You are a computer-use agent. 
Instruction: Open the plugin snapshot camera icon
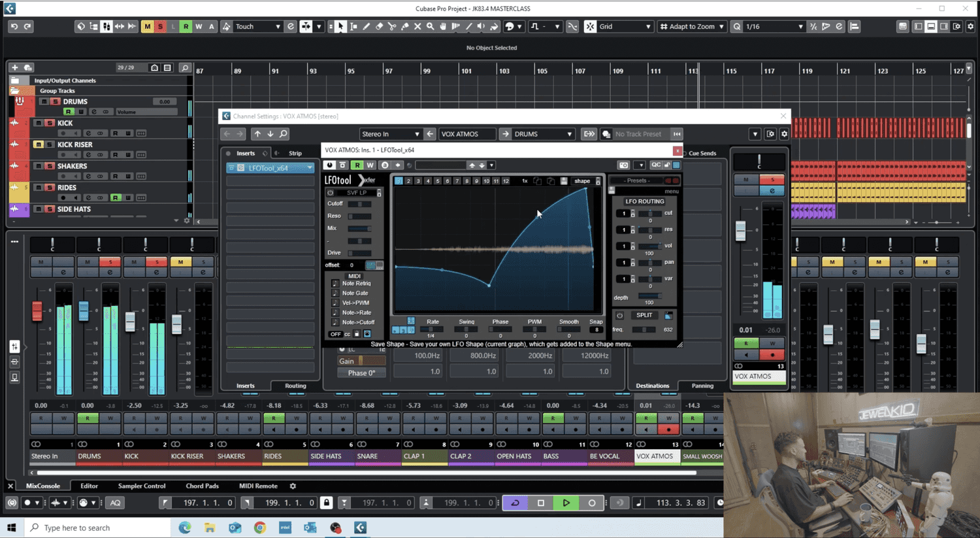pyautogui.click(x=623, y=165)
